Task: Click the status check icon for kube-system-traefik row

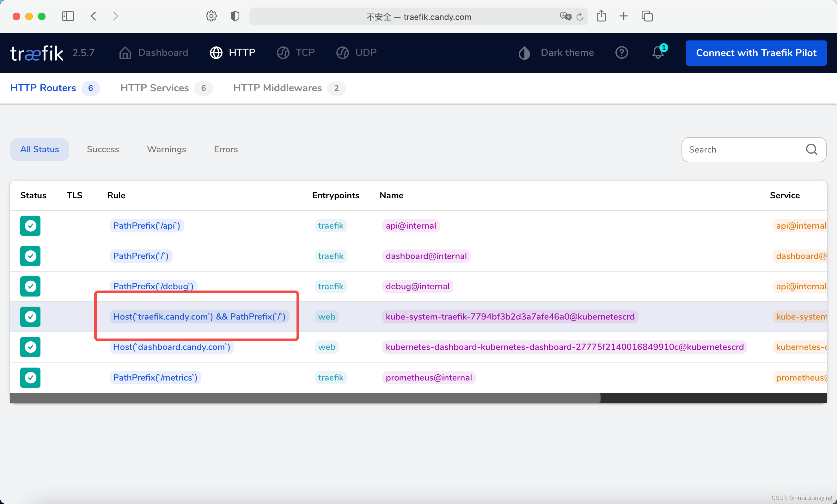Action: pyautogui.click(x=30, y=317)
